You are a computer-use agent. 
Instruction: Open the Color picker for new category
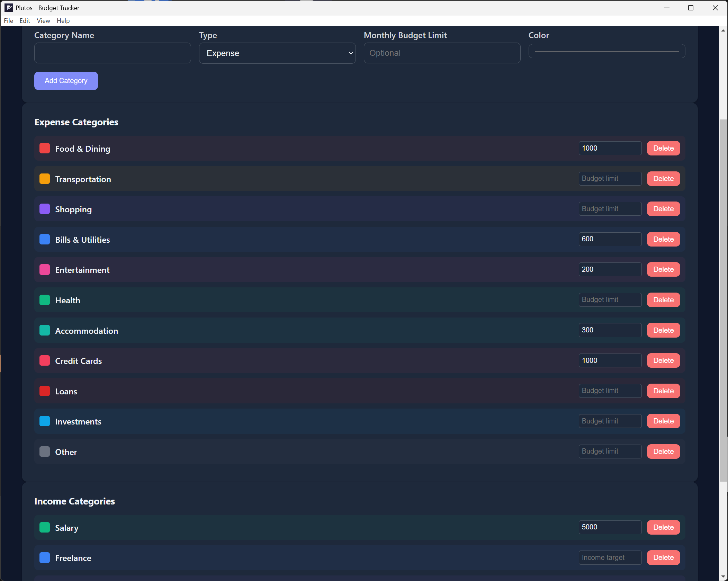606,51
